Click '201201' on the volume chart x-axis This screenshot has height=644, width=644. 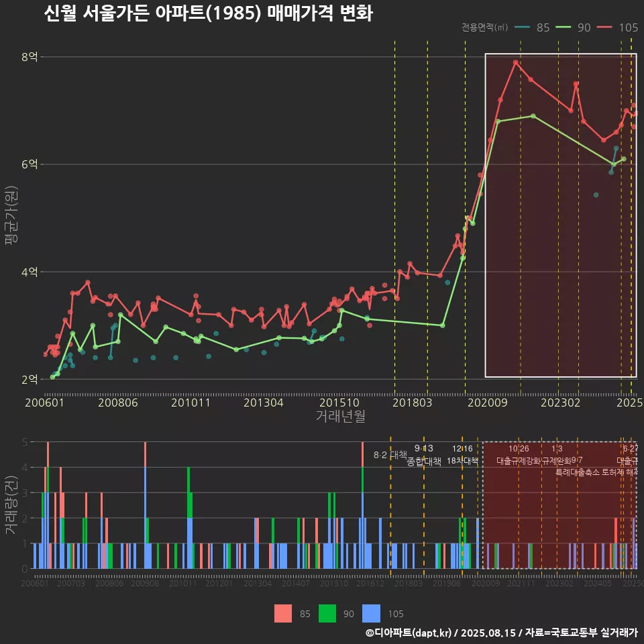pyautogui.click(x=219, y=583)
